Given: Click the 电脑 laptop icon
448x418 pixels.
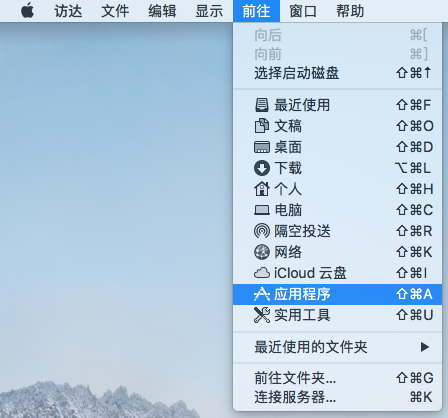Looking at the screenshot, I should click(x=262, y=210).
